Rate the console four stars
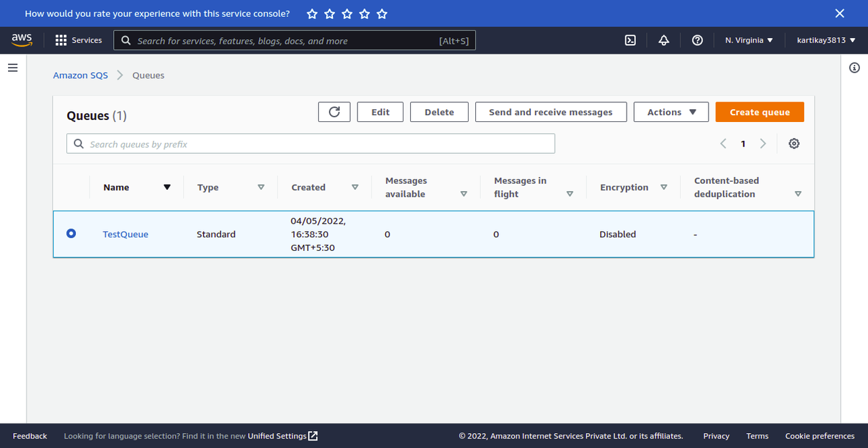This screenshot has height=448, width=868. 365,14
